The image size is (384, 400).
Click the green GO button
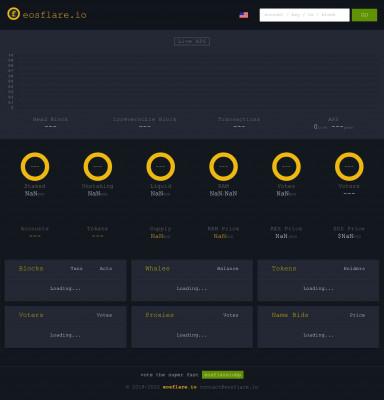tap(364, 15)
